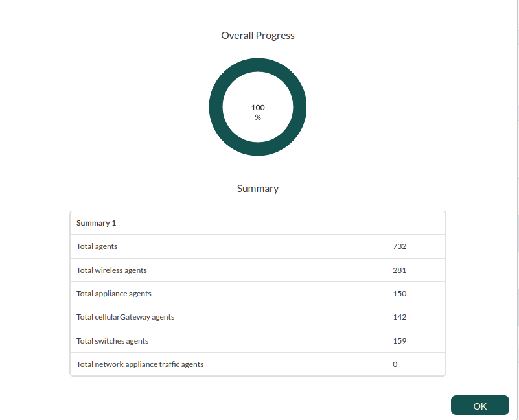Select the Summary 1 table header
Screen dimensions: 519x420
click(97, 223)
